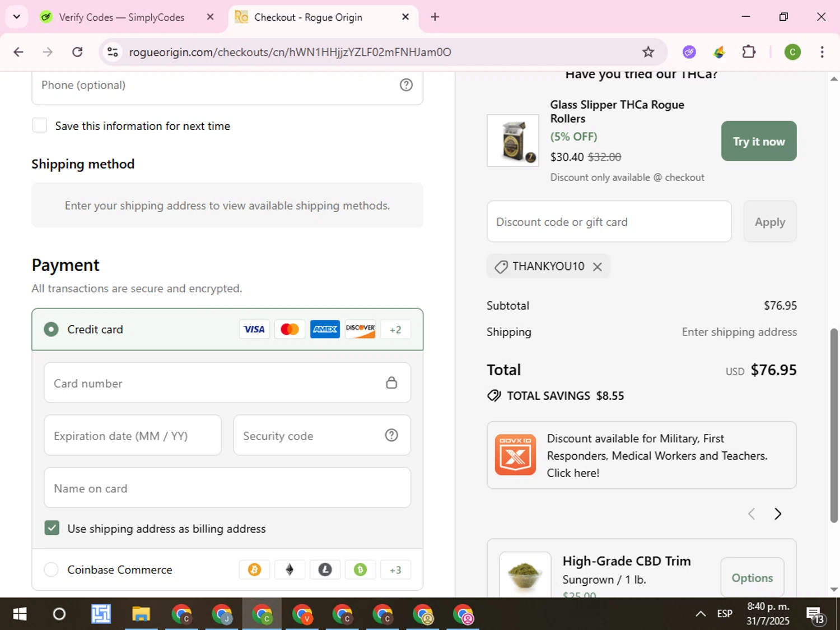Check Save this information for next time
The width and height of the screenshot is (840, 630).
(40, 125)
